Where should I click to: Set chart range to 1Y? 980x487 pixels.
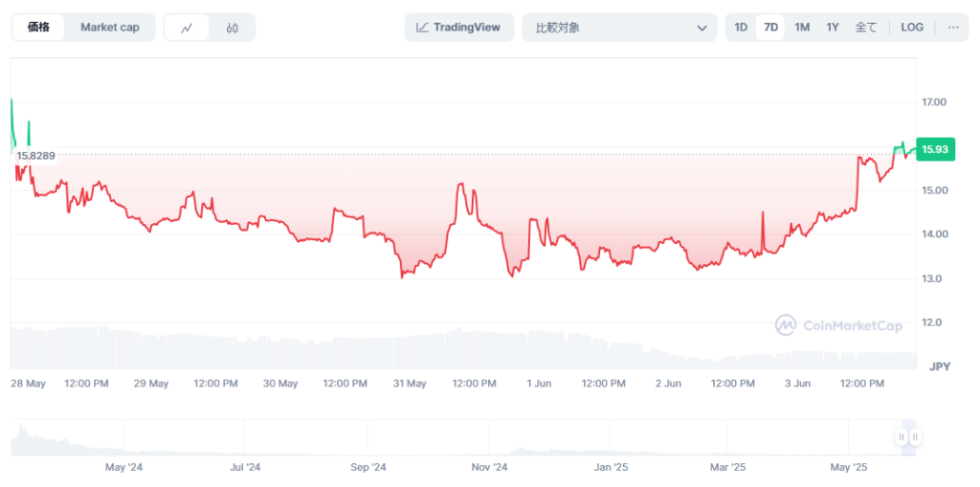coord(833,27)
